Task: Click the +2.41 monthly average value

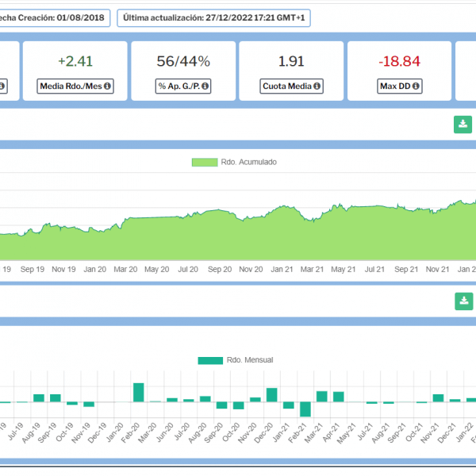Action: coord(75,61)
